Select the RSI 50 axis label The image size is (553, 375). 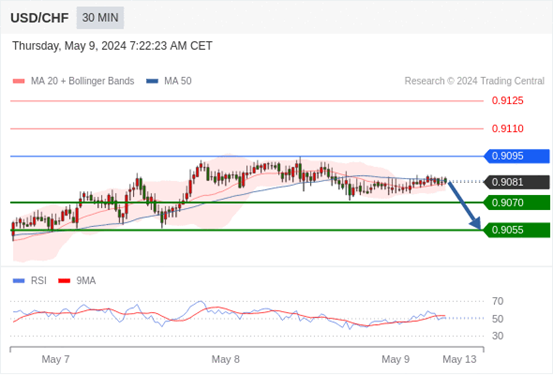coord(498,319)
